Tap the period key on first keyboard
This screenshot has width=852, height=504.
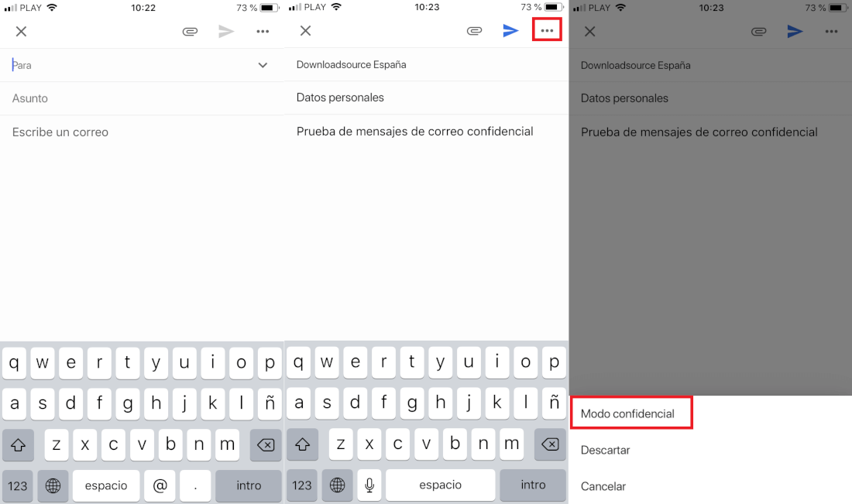(195, 485)
